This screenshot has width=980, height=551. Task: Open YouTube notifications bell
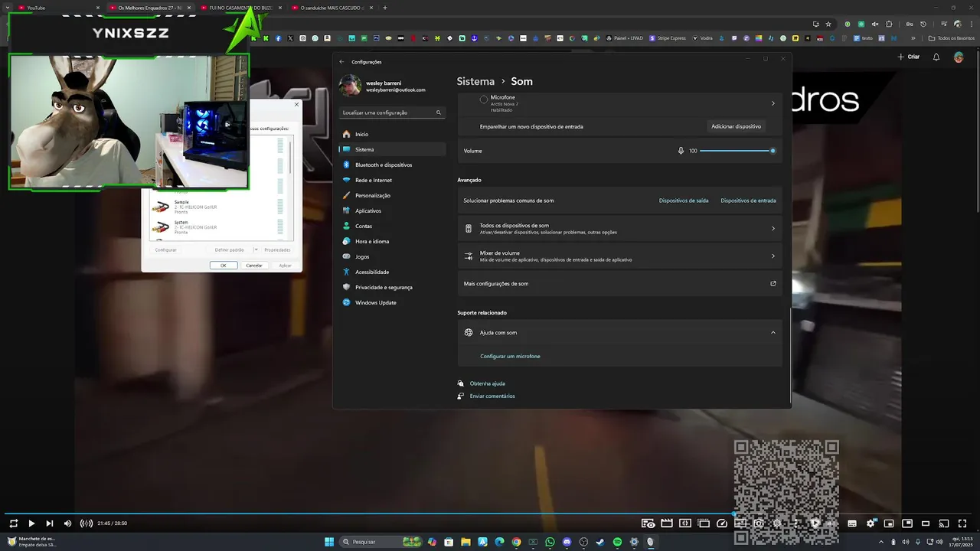click(936, 57)
